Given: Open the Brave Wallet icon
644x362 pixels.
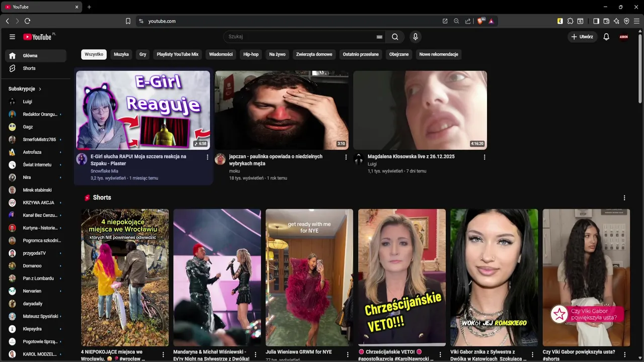Looking at the screenshot, I should click(x=606, y=21).
